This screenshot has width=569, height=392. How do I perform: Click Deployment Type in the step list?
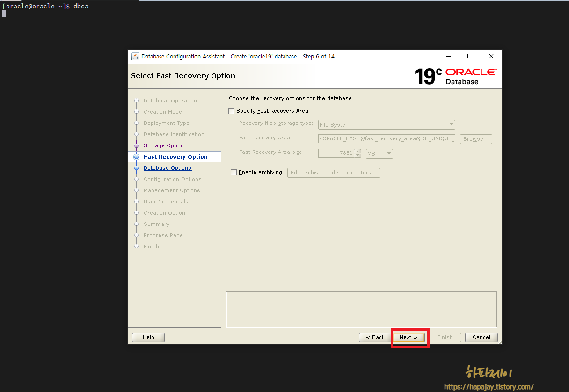167,123
